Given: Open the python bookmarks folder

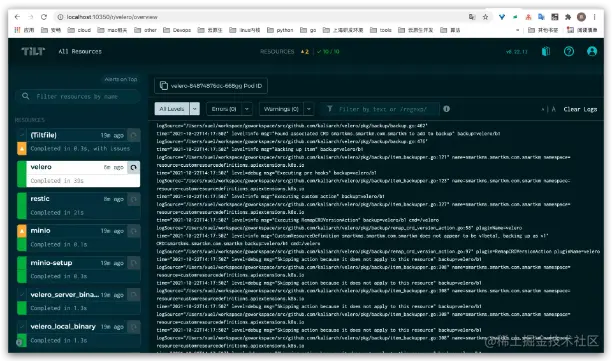Looking at the screenshot, I should click(x=280, y=30).
